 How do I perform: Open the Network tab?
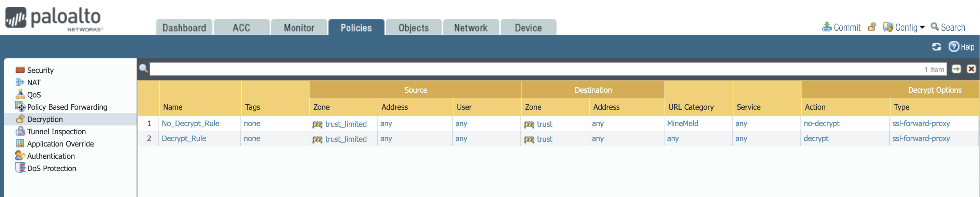[471, 28]
